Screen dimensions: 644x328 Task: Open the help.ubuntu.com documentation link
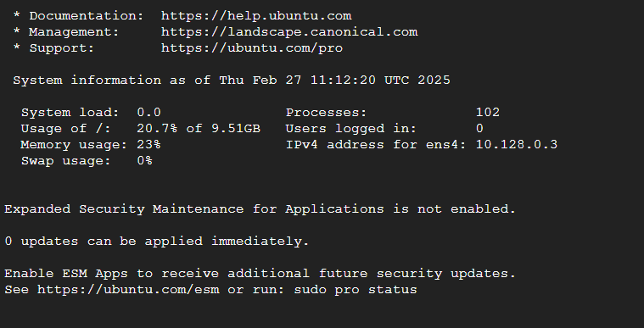[x=256, y=16]
